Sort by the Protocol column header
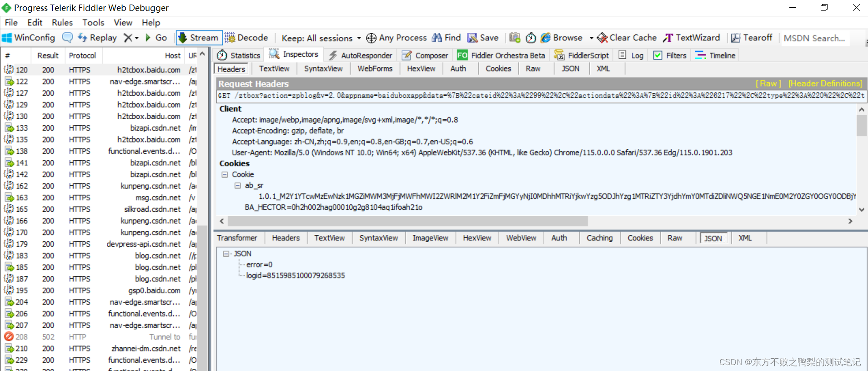868x371 pixels. point(82,56)
